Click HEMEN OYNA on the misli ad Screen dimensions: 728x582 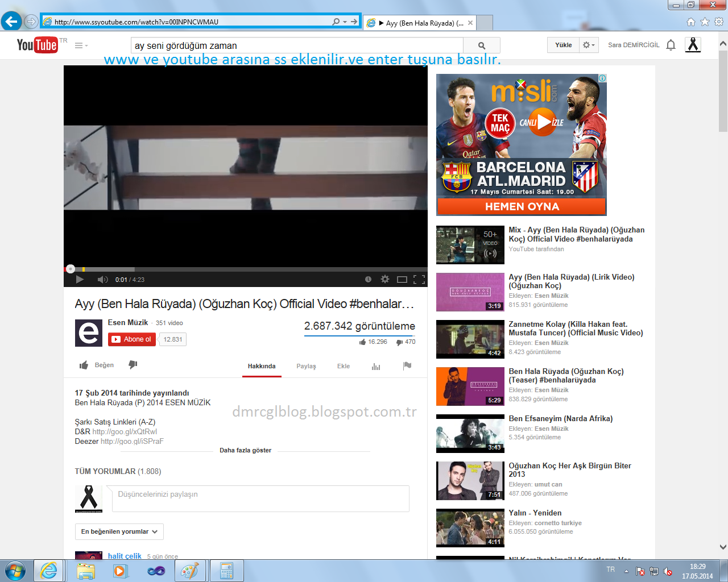522,206
